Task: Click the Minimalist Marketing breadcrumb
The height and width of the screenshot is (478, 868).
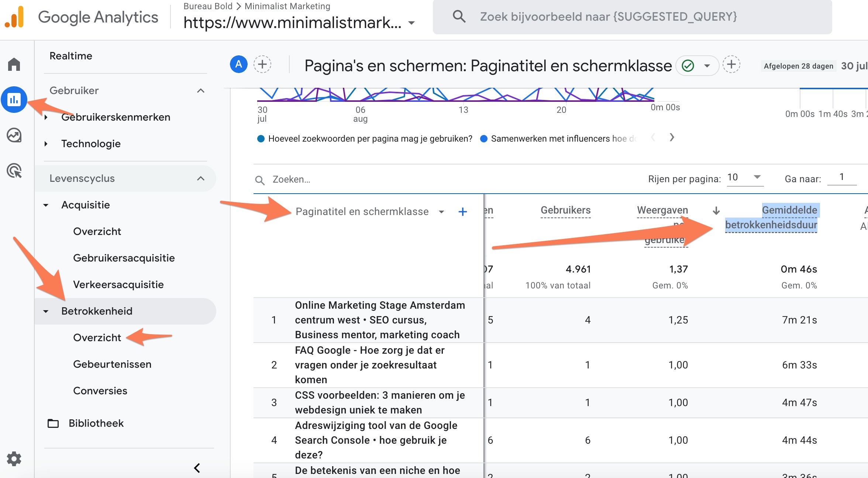Action: point(287,6)
